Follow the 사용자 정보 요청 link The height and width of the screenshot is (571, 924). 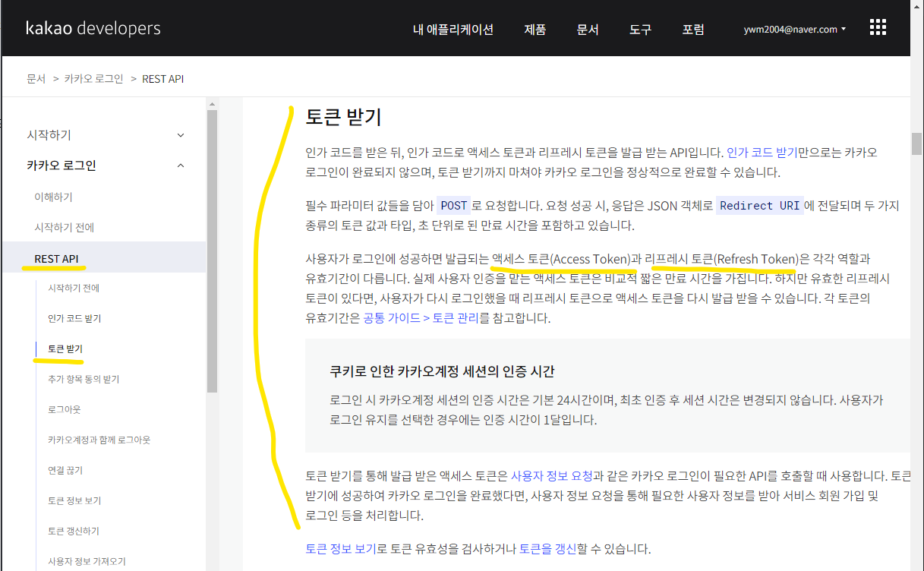(551, 477)
